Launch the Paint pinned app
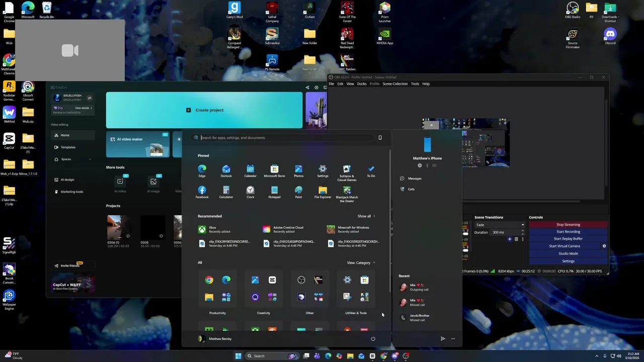The image size is (644, 362). [298, 192]
